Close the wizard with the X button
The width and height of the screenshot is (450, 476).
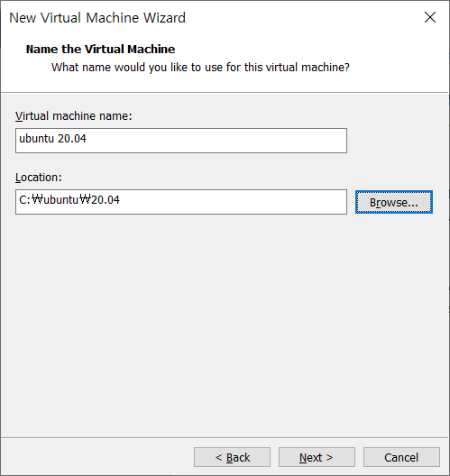(x=430, y=17)
